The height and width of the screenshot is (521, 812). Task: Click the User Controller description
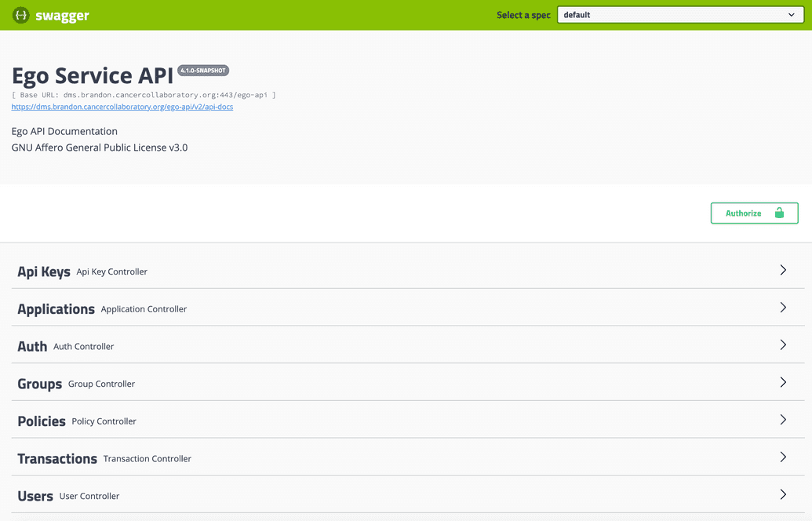(89, 496)
